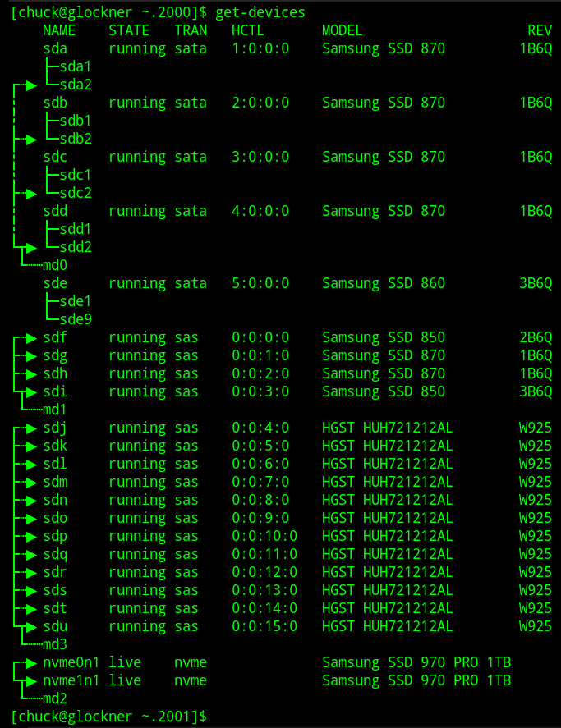Click the Samsung SSD 860 model text
Image resolution: width=561 pixels, height=728 pixels.
pyautogui.click(x=384, y=283)
